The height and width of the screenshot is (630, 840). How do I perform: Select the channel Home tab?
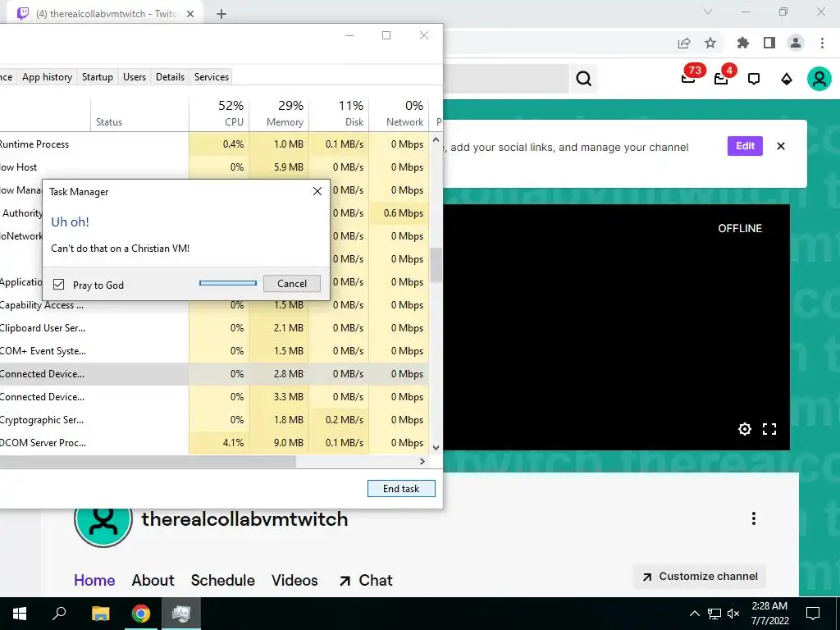[94, 580]
